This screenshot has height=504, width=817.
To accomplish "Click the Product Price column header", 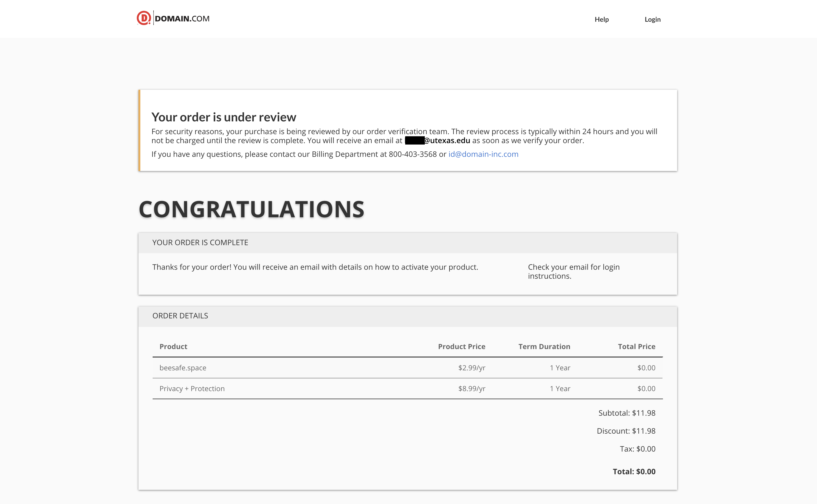I will (x=461, y=347).
